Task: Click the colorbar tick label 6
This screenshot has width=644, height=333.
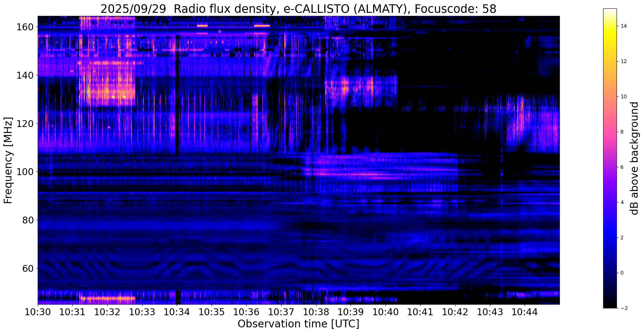Action: point(622,167)
